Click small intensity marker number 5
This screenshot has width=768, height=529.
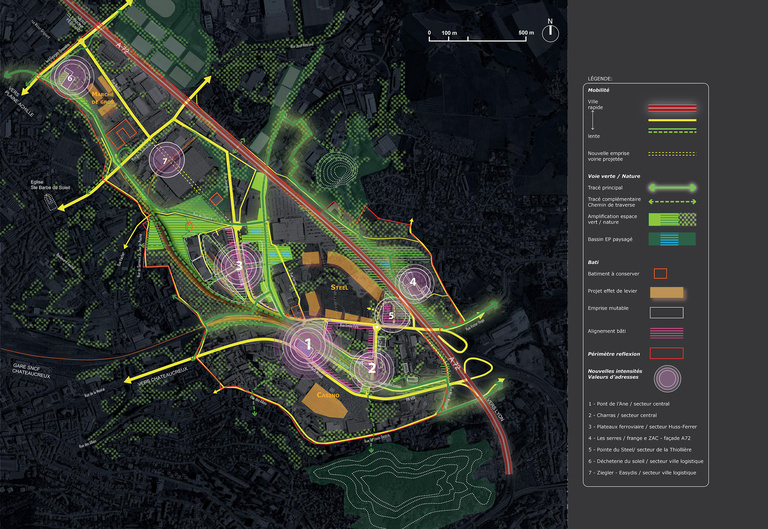(x=391, y=313)
